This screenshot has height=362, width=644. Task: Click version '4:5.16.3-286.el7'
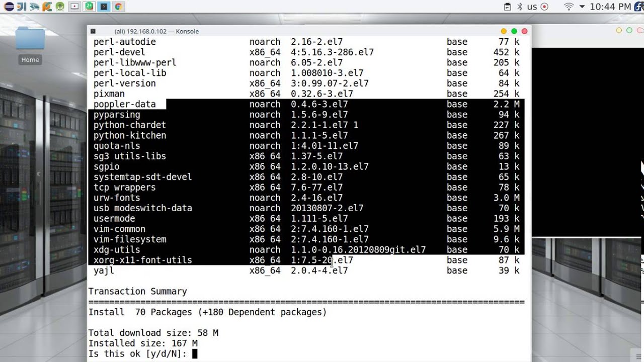(x=332, y=52)
